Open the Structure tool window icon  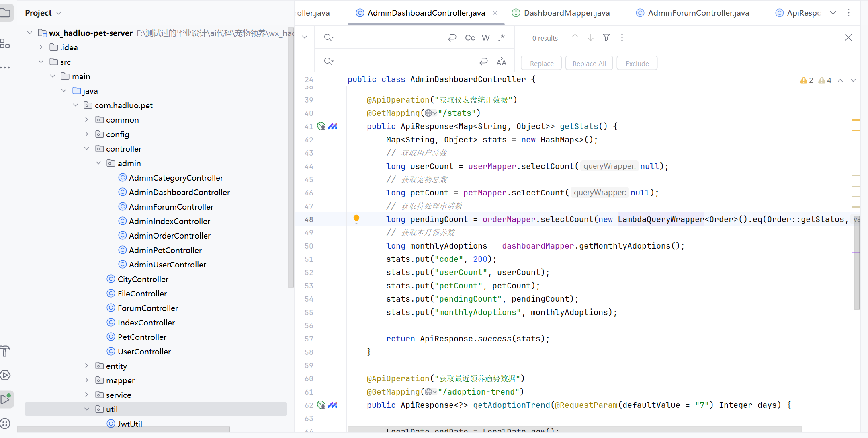pos(5,43)
